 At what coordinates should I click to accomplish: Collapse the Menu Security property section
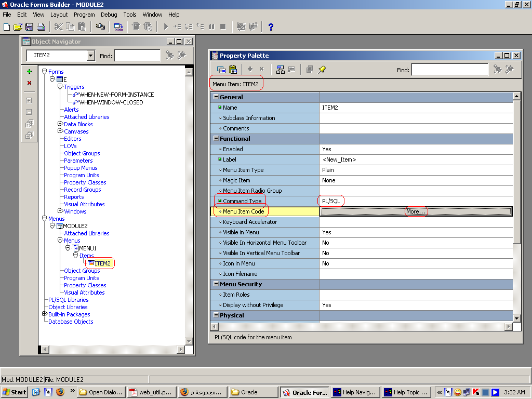pyautogui.click(x=216, y=284)
